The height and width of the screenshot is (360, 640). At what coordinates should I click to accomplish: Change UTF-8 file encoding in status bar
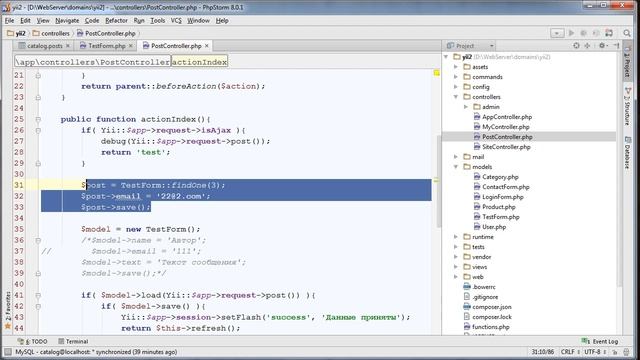click(594, 352)
